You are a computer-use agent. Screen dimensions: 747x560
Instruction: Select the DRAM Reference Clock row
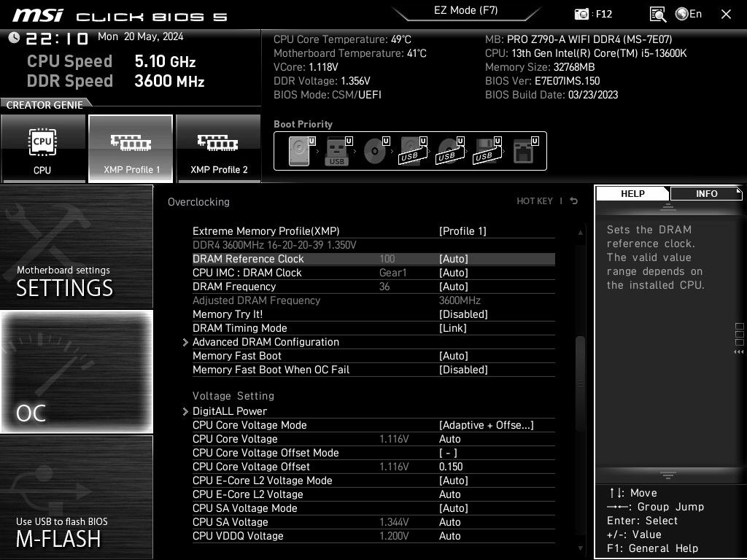point(373,259)
